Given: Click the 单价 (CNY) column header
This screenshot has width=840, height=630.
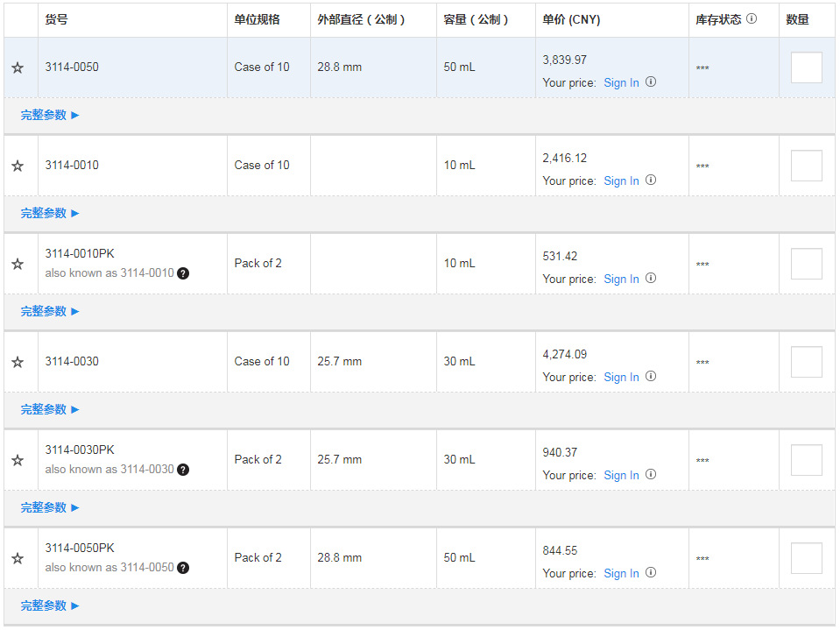Looking at the screenshot, I should click(x=571, y=19).
